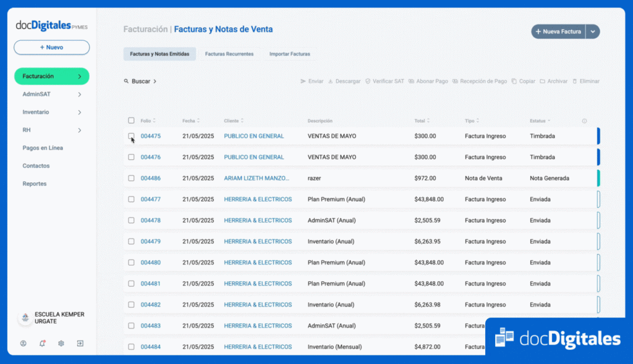The width and height of the screenshot is (633, 364).
Task: Click the Descargar download icon
Action: [331, 82]
